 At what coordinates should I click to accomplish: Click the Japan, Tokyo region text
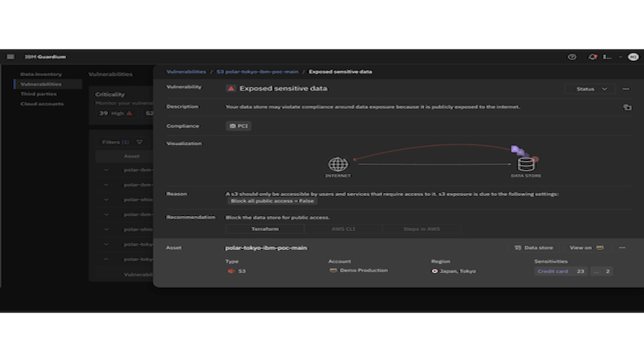click(457, 271)
